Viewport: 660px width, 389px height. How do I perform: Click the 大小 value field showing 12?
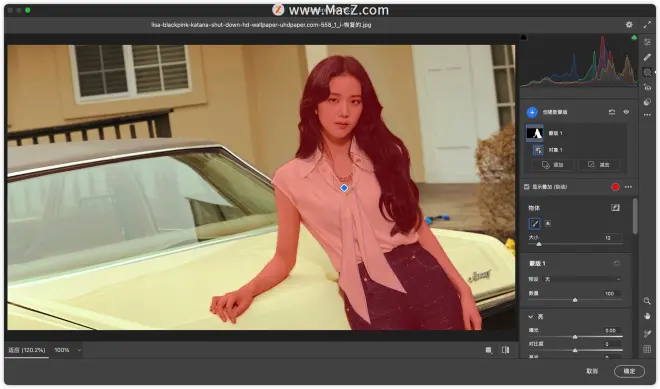tap(612, 238)
